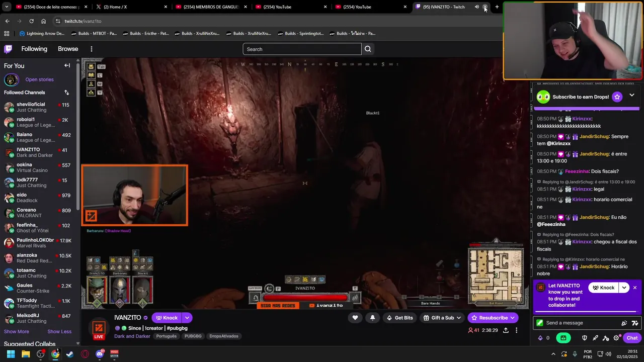This screenshot has width=644, height=362.
Task: Click the sidebar scroll-down arrow
Action: 77,344
